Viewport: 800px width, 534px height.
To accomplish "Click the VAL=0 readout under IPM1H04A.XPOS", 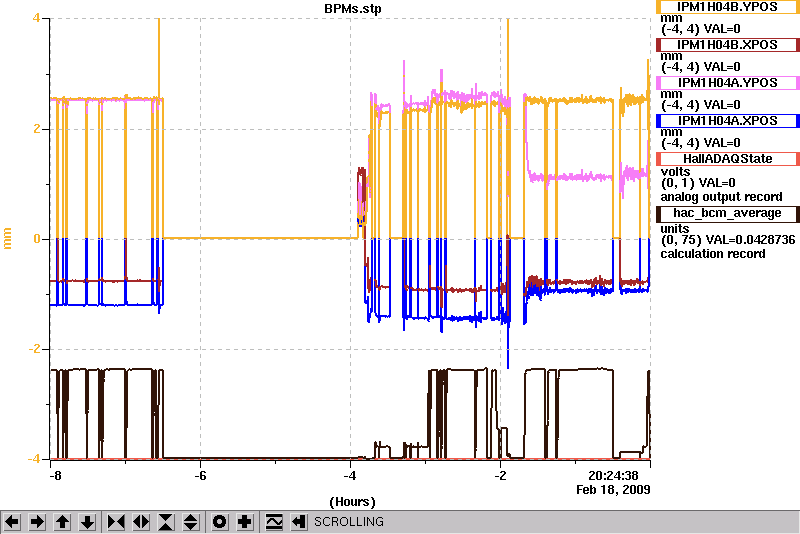I will (x=722, y=143).
